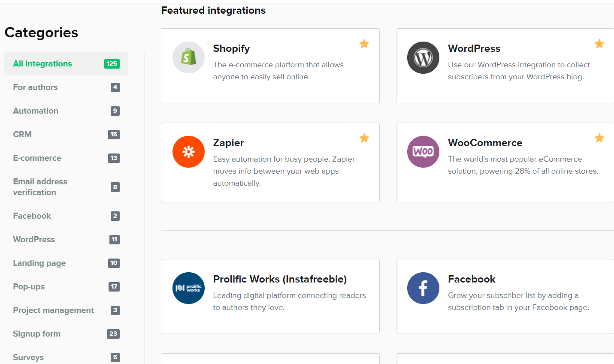This screenshot has width=614, height=364.
Task: Click the Shopify bag logo icon
Action: [188, 57]
